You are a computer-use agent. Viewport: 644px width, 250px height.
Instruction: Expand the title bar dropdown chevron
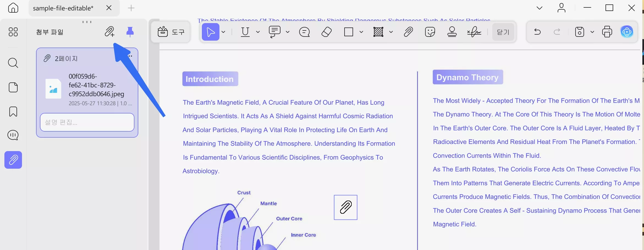[x=539, y=8]
